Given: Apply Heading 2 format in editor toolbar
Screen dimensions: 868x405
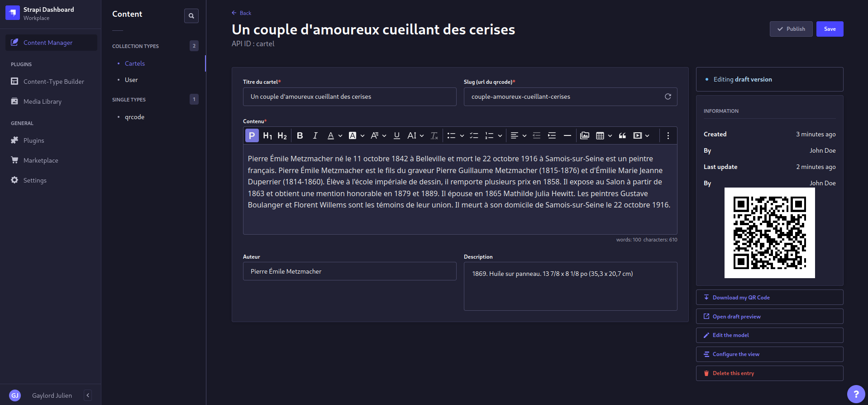Looking at the screenshot, I should click(282, 135).
